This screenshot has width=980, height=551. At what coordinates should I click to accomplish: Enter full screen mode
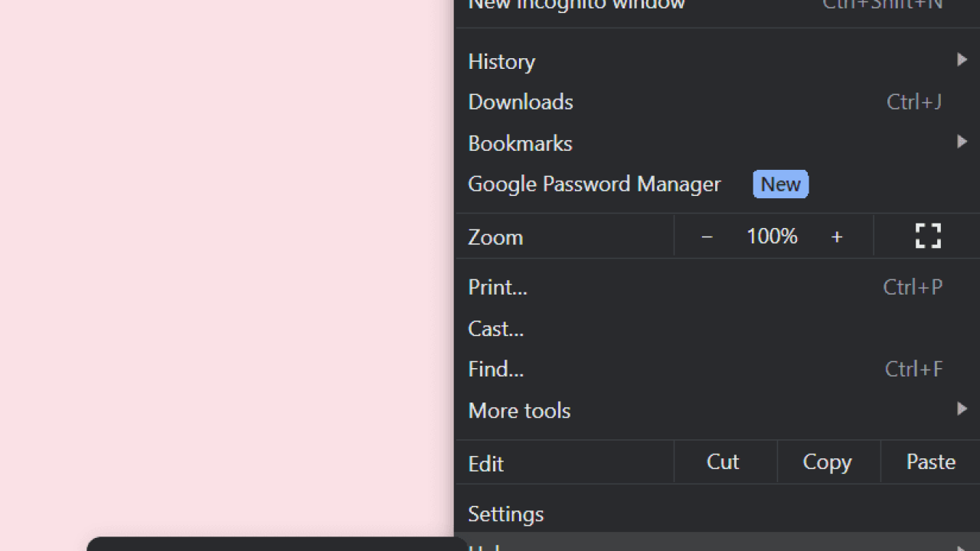pos(927,236)
